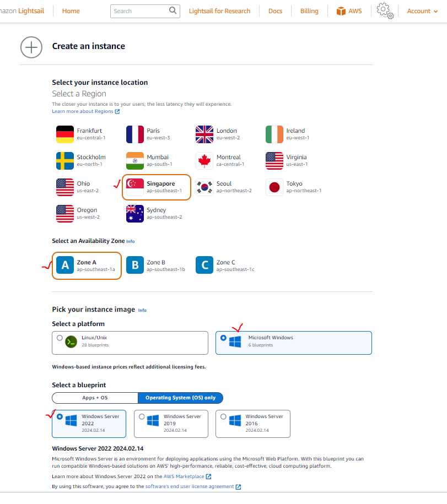Select the Linux/Unix radio button

(x=60, y=338)
